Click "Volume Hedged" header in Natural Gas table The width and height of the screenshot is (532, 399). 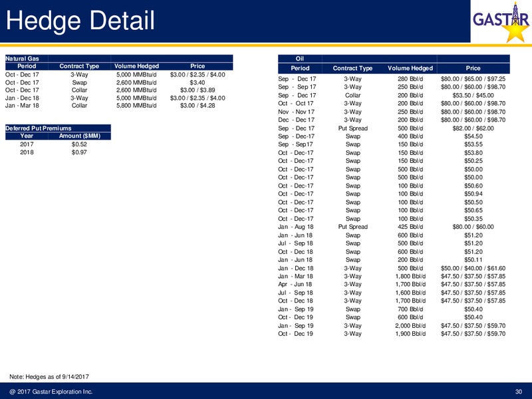(x=136, y=66)
